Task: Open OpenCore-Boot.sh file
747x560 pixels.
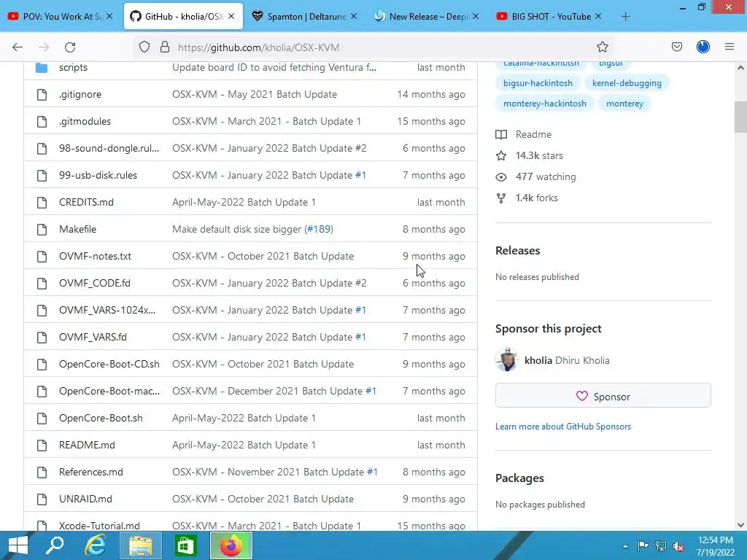Action: [101, 418]
